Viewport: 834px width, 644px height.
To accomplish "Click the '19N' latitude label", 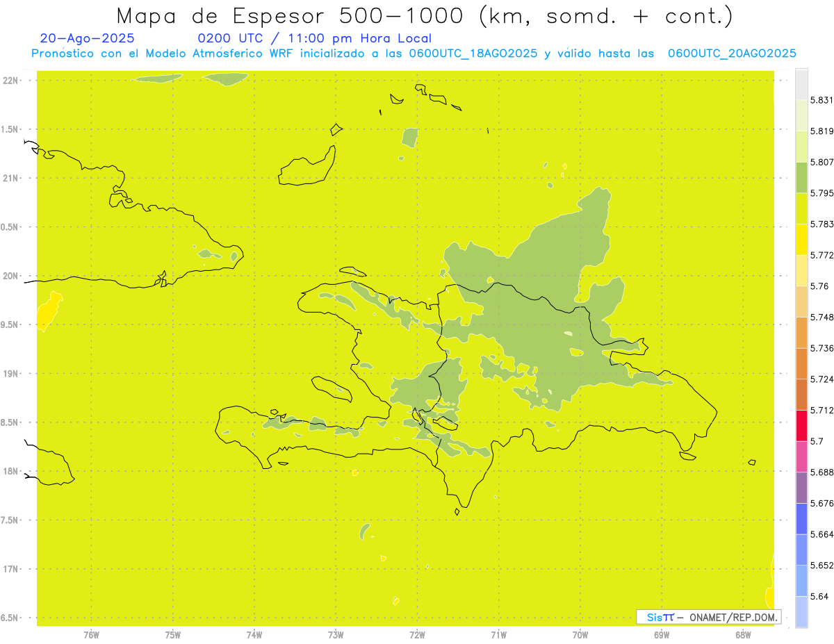I will click(10, 374).
